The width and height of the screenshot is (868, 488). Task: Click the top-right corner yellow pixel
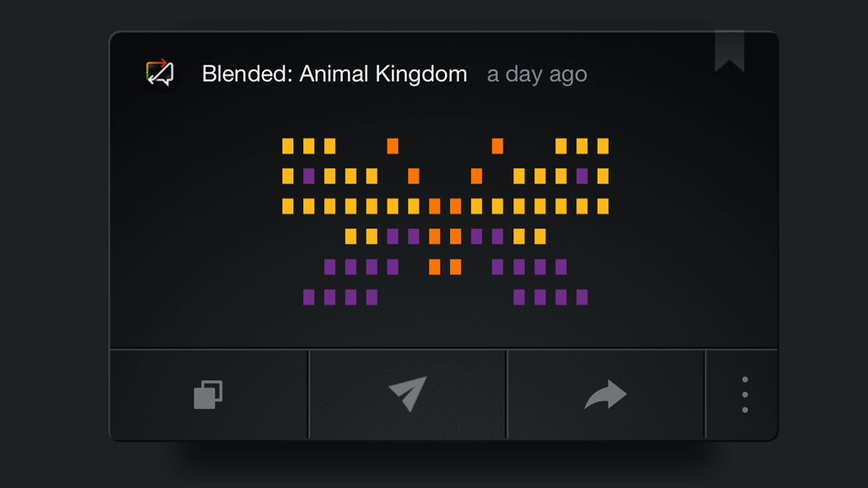(x=603, y=146)
